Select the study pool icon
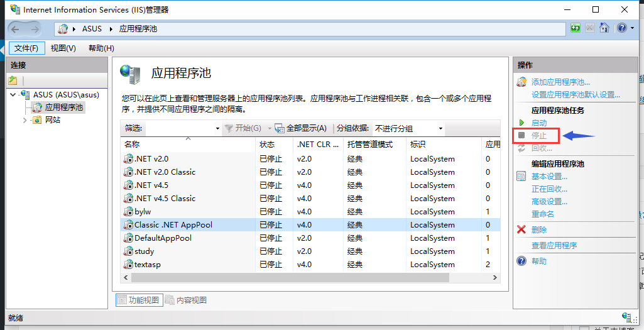Image resolution: width=644 pixels, height=330 pixels. (128, 251)
